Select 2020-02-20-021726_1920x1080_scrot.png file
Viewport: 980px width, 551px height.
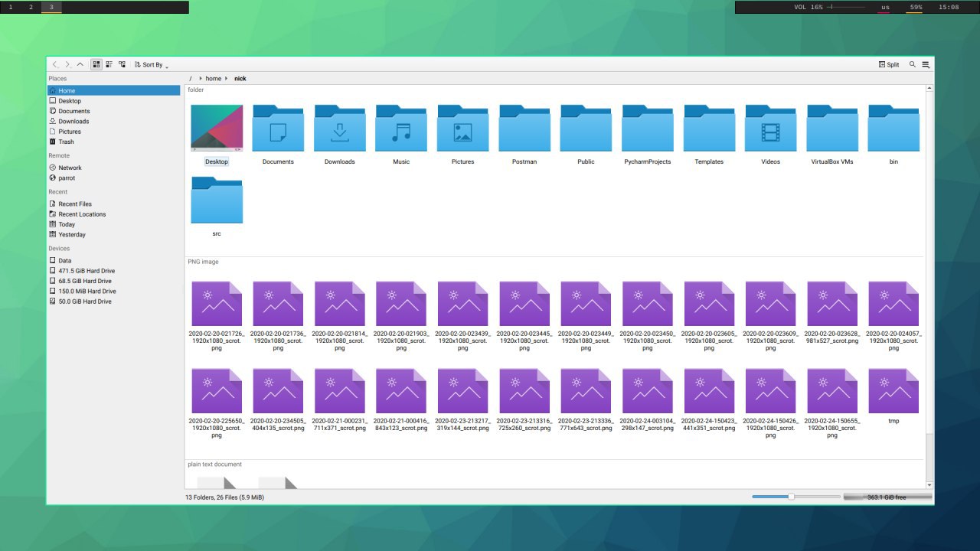(x=217, y=304)
